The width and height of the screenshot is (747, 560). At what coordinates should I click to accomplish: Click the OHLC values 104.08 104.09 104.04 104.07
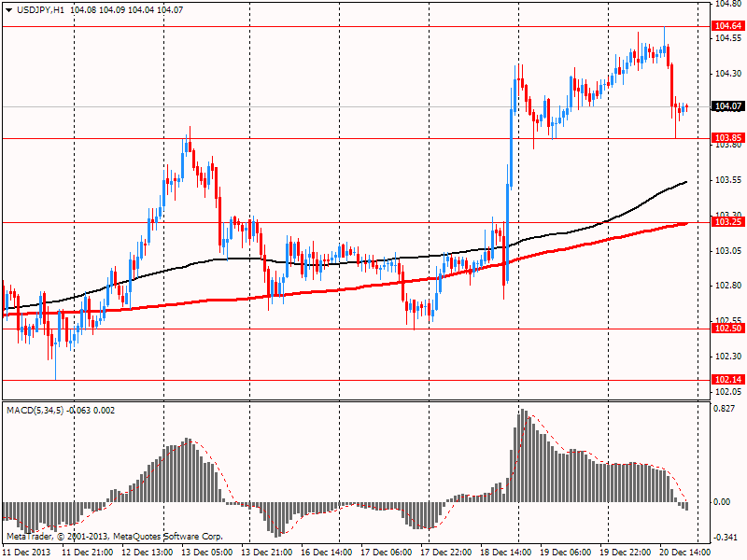[127, 10]
